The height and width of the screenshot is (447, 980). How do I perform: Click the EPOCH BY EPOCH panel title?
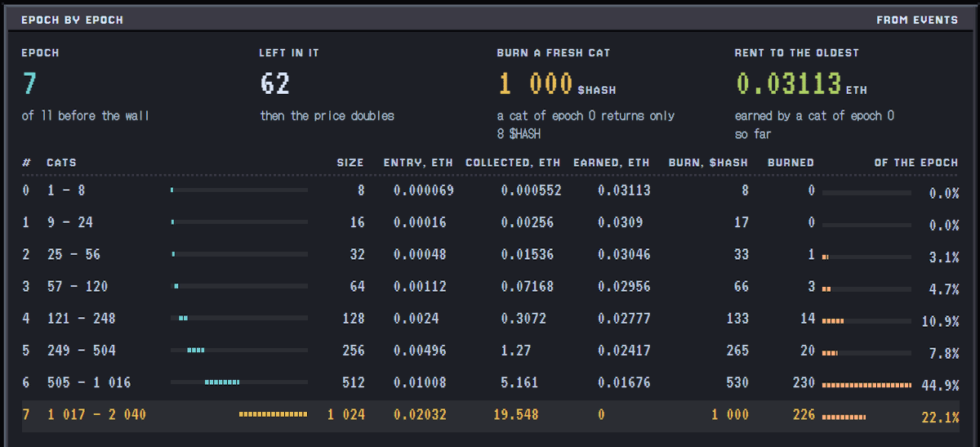72,20
